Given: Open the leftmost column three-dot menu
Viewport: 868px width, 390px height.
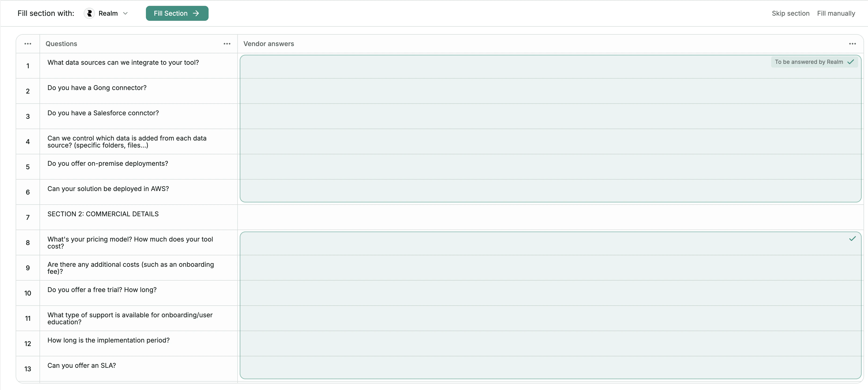Looking at the screenshot, I should click(28, 44).
